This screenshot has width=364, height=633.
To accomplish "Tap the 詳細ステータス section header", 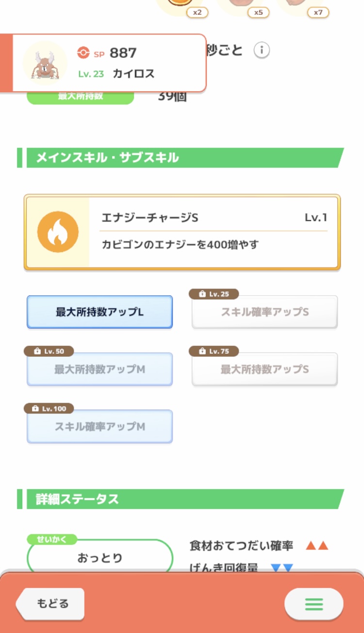I will 181,499.
